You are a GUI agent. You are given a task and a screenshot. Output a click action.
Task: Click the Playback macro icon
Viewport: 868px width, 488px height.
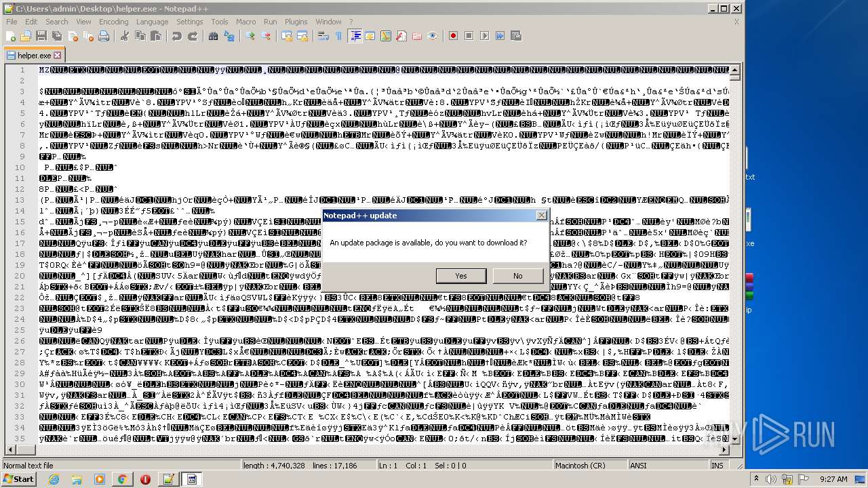coord(485,36)
